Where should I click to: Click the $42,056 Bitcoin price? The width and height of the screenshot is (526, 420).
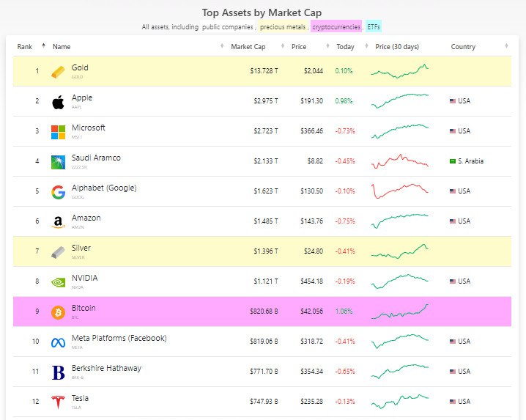[311, 312]
